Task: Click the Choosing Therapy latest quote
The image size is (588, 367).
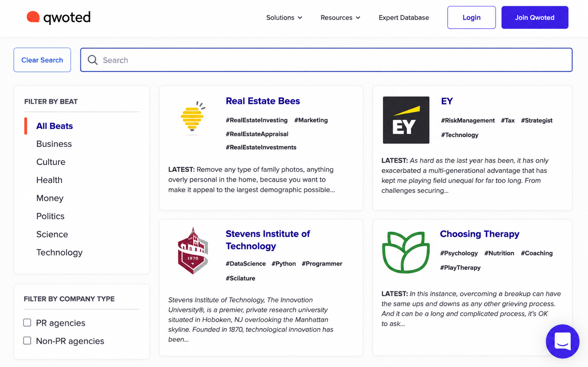Action: 471,308
